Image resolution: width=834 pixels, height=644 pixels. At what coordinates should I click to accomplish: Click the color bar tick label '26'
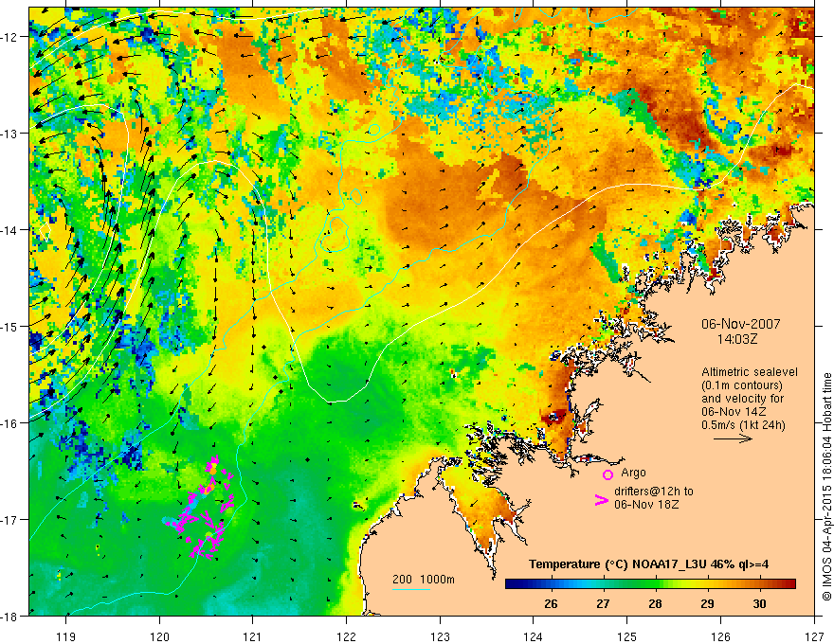[551, 604]
